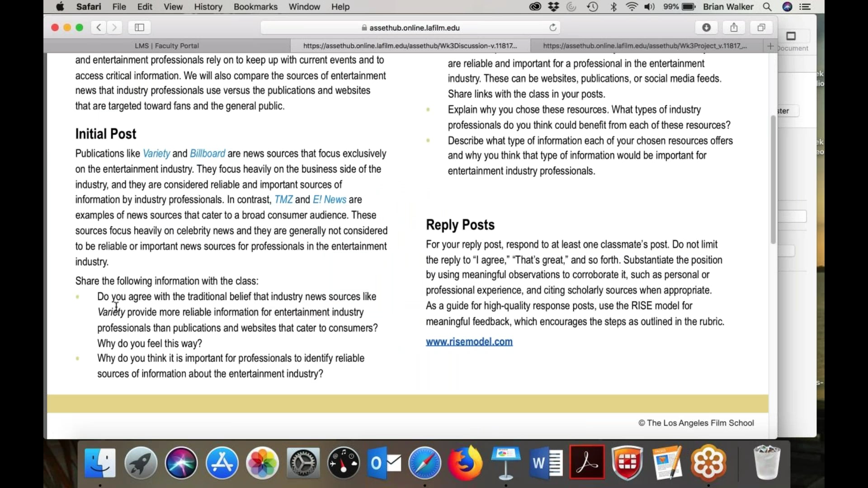Launch Adobe Acrobat from the dock
Viewport: 868px width, 488px height.
click(587, 463)
